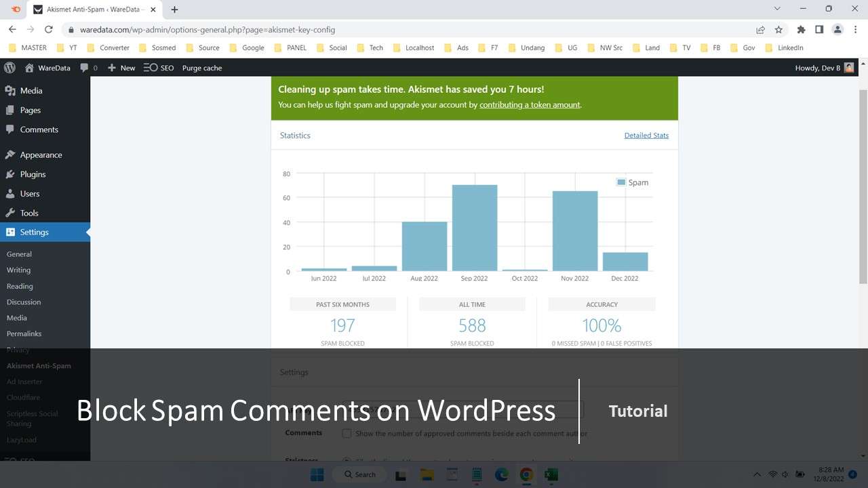This screenshot has height=488, width=868.
Task: Tick the approved comments count checkbox
Action: coord(347,433)
